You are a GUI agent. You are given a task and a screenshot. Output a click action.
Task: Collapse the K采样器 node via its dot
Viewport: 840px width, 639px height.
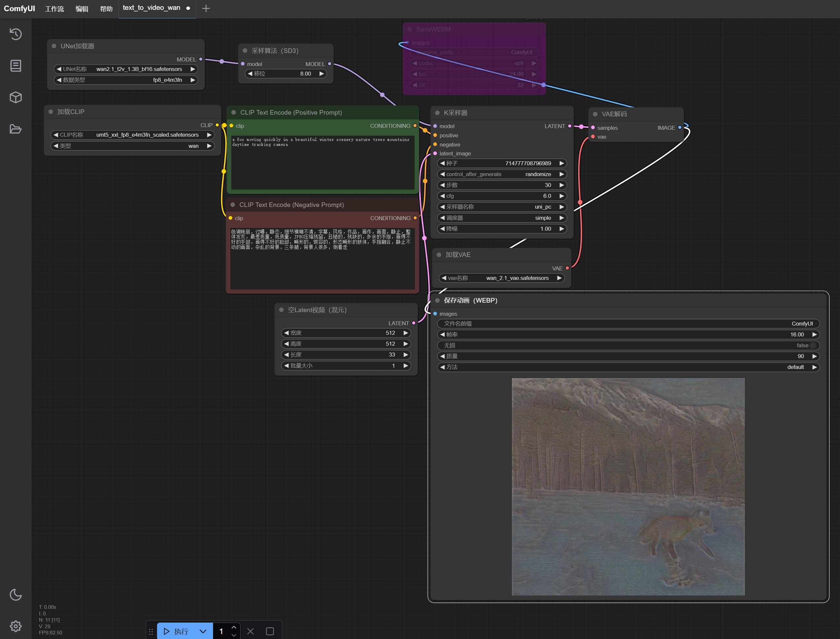pyautogui.click(x=437, y=113)
